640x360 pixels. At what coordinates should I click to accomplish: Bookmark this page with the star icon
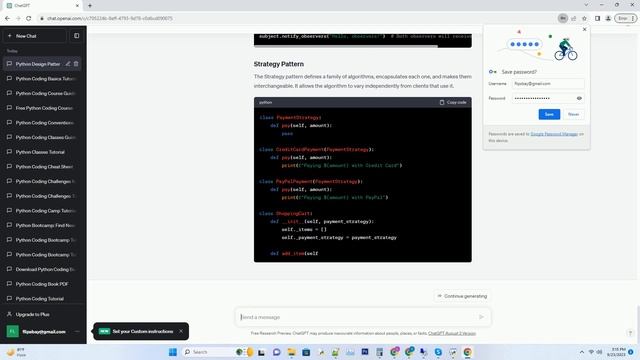[584, 18]
